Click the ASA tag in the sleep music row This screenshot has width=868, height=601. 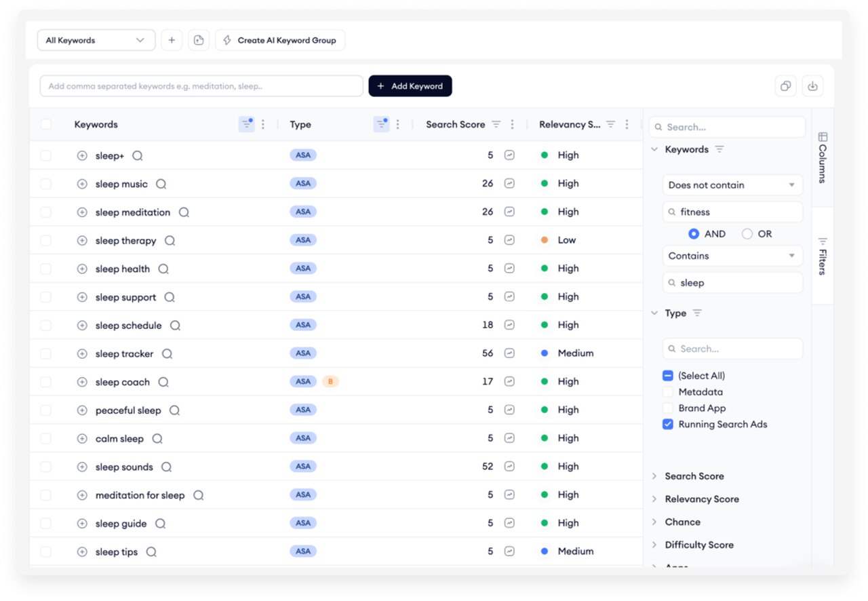(303, 183)
